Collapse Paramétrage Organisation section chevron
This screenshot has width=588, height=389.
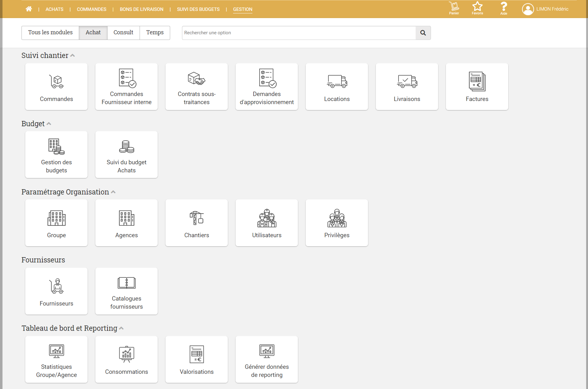113,192
